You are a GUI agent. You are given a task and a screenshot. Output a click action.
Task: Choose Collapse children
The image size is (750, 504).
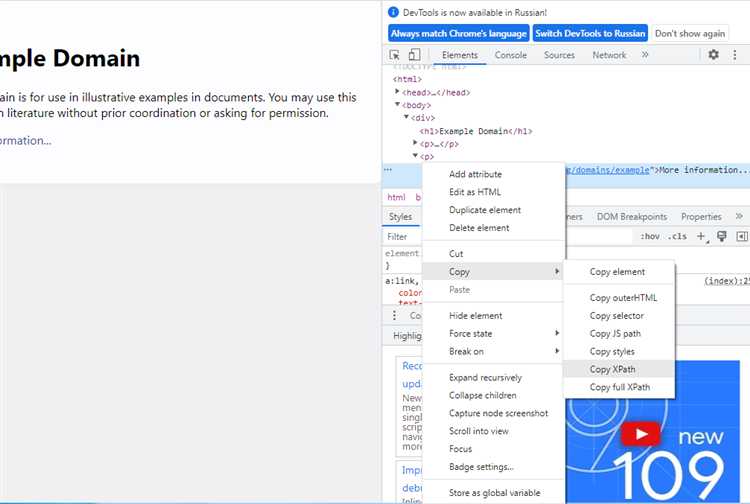coord(493,395)
